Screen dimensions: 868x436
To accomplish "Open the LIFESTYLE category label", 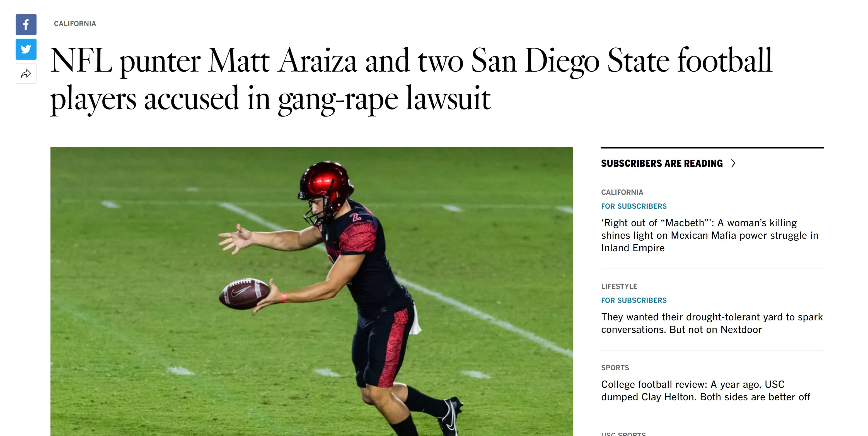I will tap(619, 286).
